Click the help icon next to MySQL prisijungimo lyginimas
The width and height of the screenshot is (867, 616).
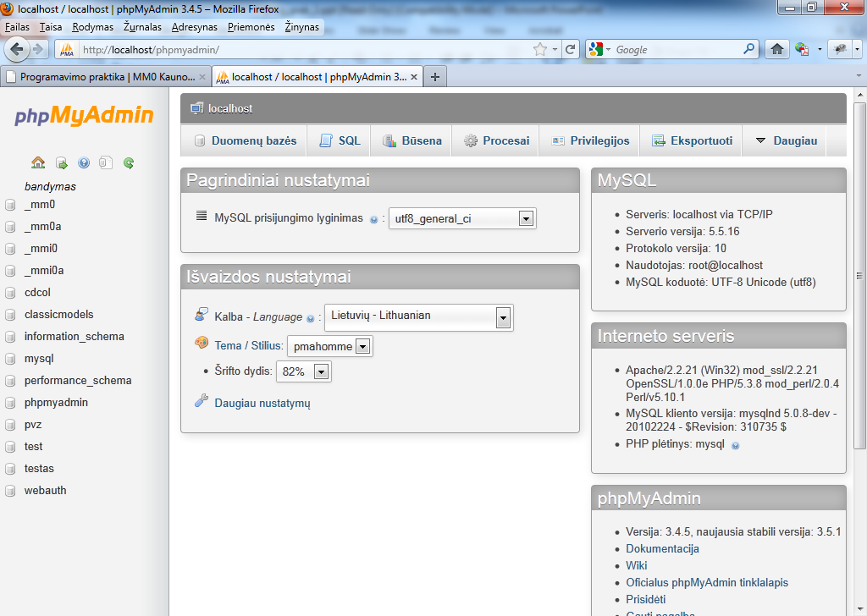tap(373, 220)
